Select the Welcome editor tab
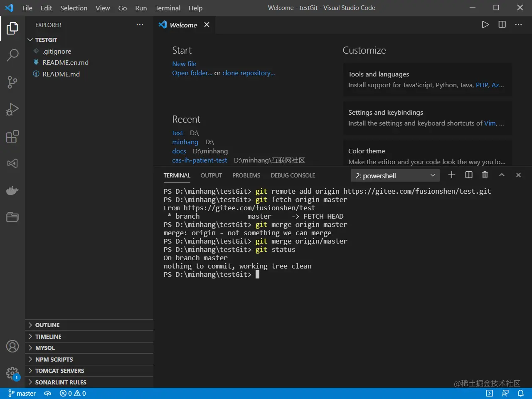Viewport: 532px width, 399px height. (x=185, y=25)
